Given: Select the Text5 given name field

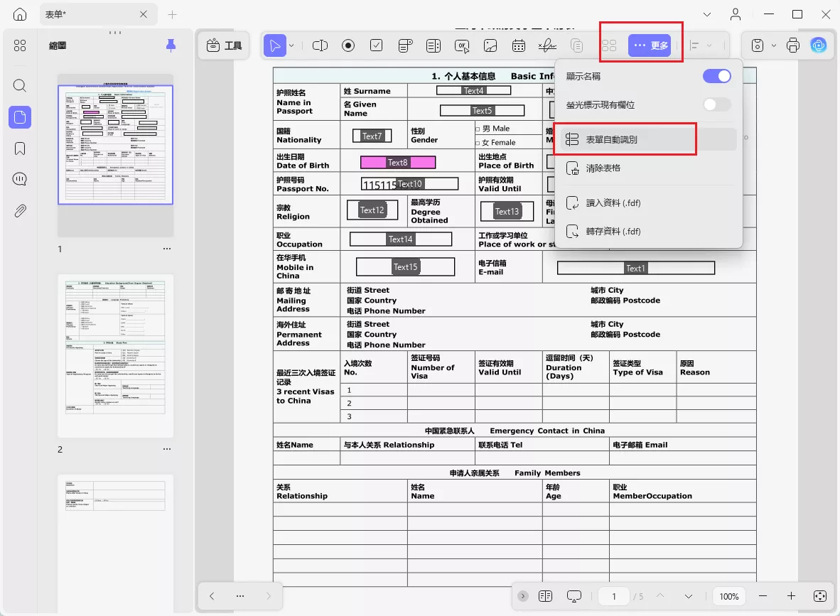Looking at the screenshot, I should tap(482, 110).
